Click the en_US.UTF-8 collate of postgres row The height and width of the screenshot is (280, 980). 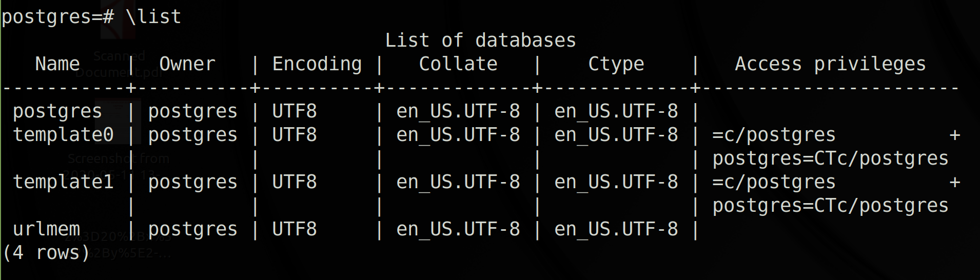coord(458,111)
